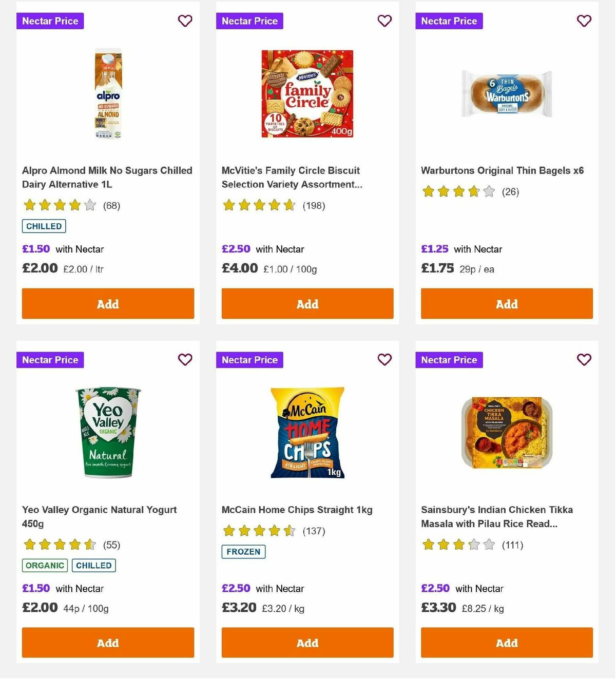Favourite the McVitie's Family Circle biscuits

click(x=384, y=21)
